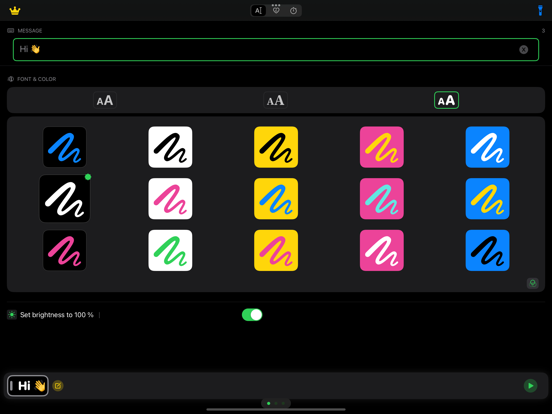Screen dimensions: 552x414
Task: Tap the page indicator dots
Action: (276, 403)
